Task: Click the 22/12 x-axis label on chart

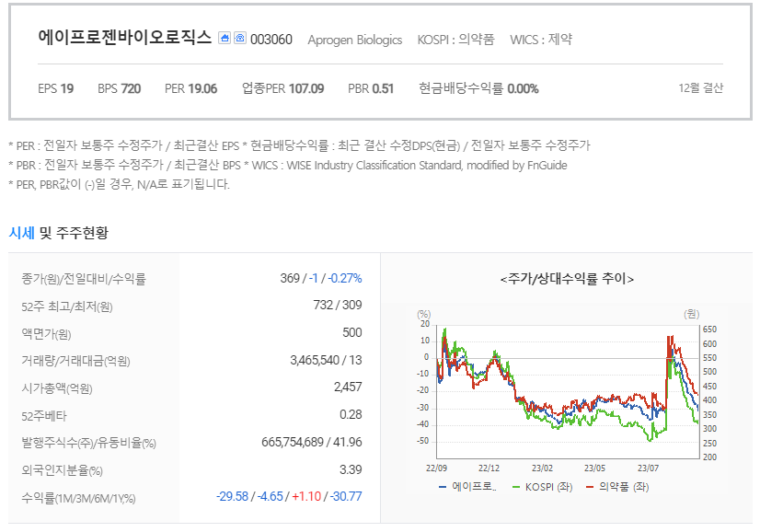Action: point(489,468)
